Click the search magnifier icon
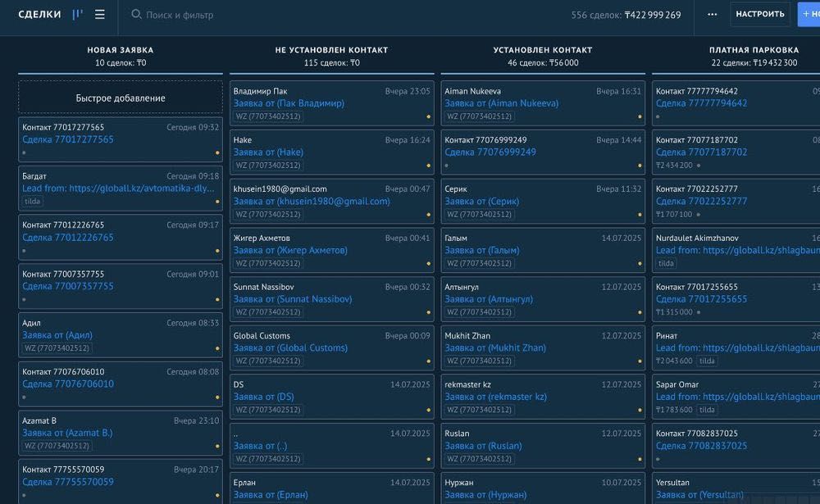The image size is (820, 504). pos(136,14)
